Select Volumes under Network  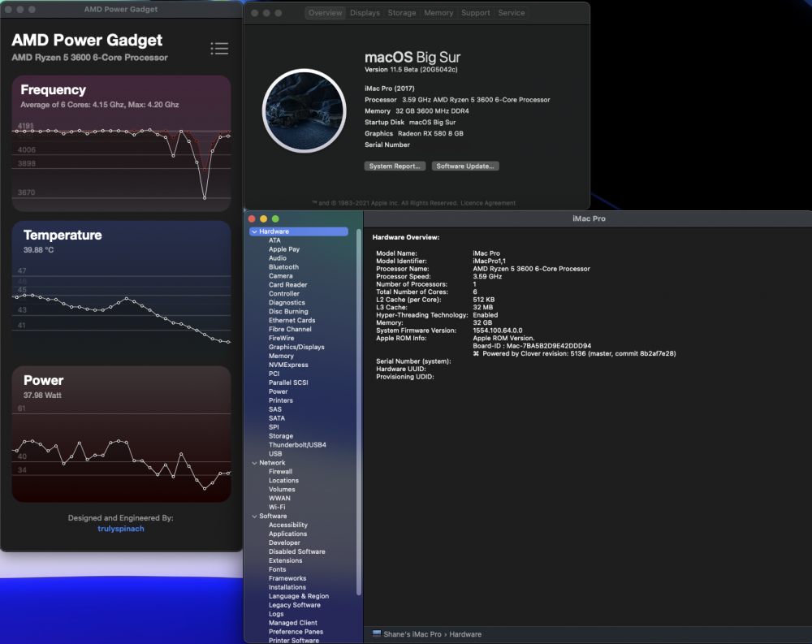[282, 489]
